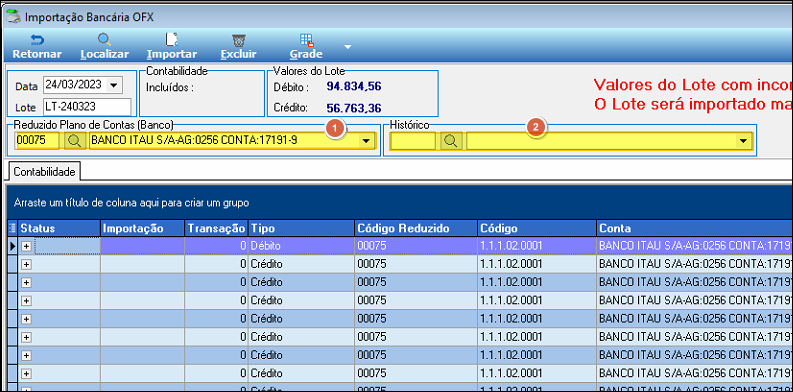Expand the BANCO ITAU account dropdown
793x392 pixels.
(x=366, y=141)
